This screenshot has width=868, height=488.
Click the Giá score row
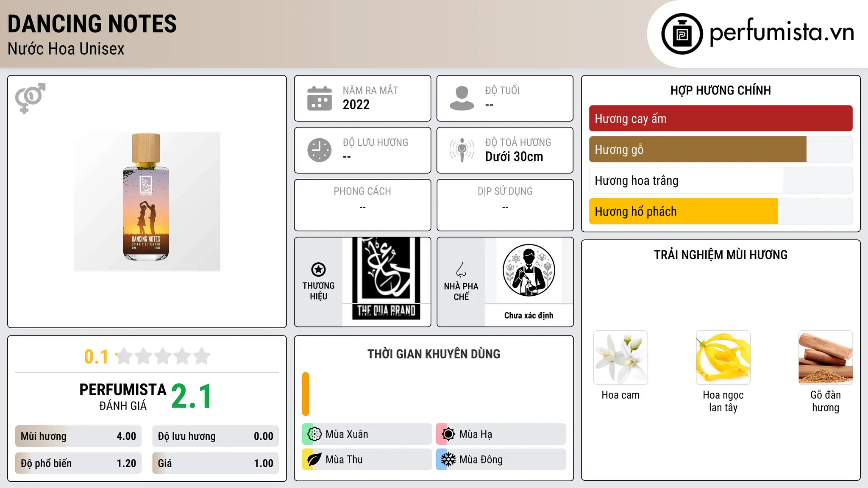[x=215, y=463]
